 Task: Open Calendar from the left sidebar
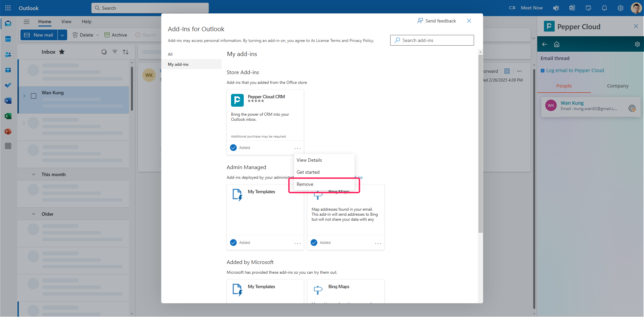click(x=8, y=39)
